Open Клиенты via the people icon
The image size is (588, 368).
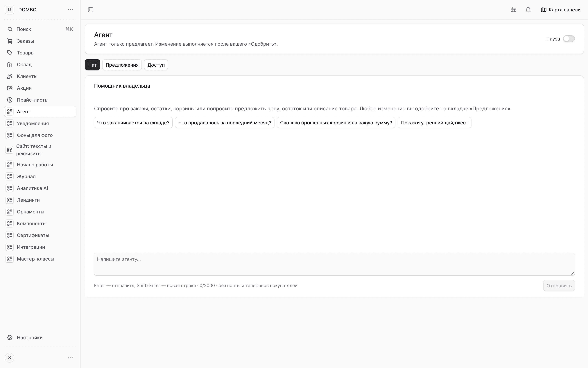[10, 76]
